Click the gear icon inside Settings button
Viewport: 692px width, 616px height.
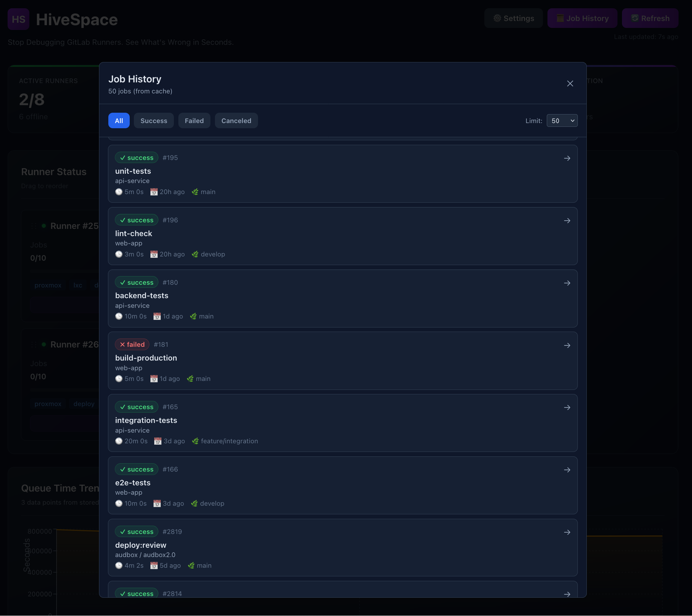497,18
